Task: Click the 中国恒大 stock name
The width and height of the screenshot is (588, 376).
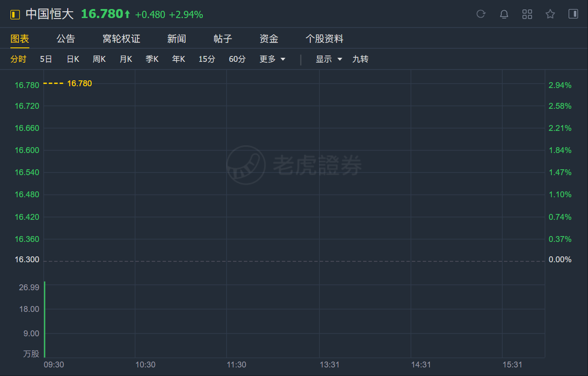Action: click(x=49, y=14)
